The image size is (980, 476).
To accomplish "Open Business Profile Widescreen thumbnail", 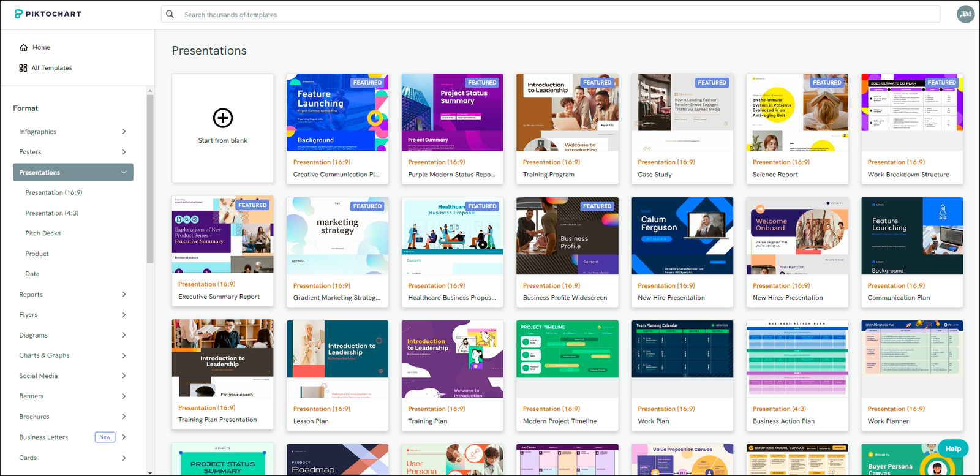I will click(x=567, y=236).
